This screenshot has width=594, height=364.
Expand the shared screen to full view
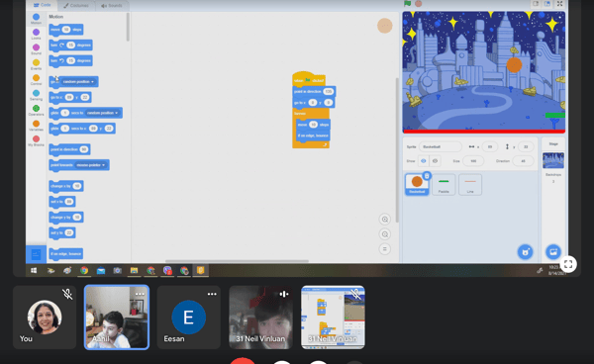coord(568,264)
